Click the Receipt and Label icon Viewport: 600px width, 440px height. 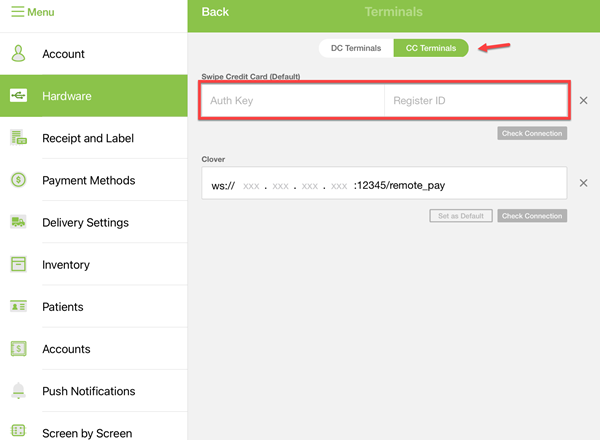18,138
